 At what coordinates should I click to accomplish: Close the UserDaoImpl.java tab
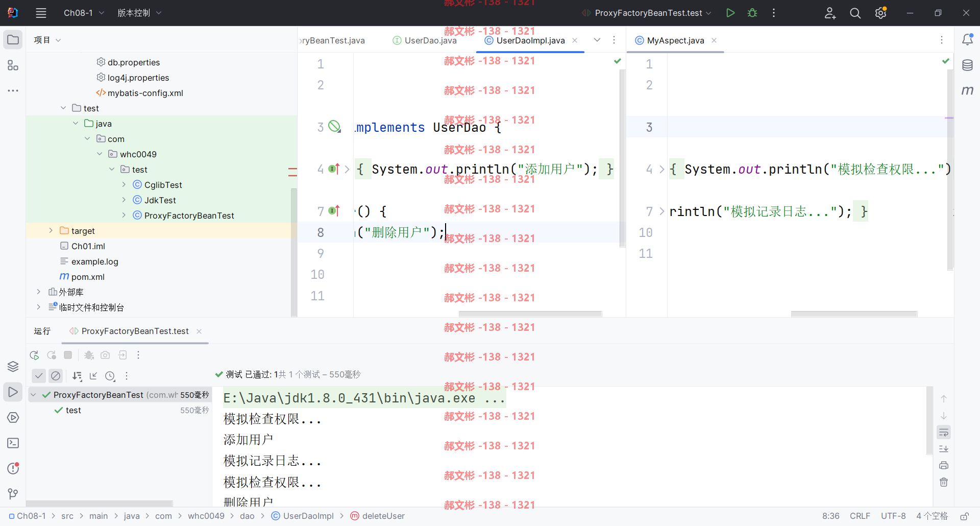click(575, 40)
